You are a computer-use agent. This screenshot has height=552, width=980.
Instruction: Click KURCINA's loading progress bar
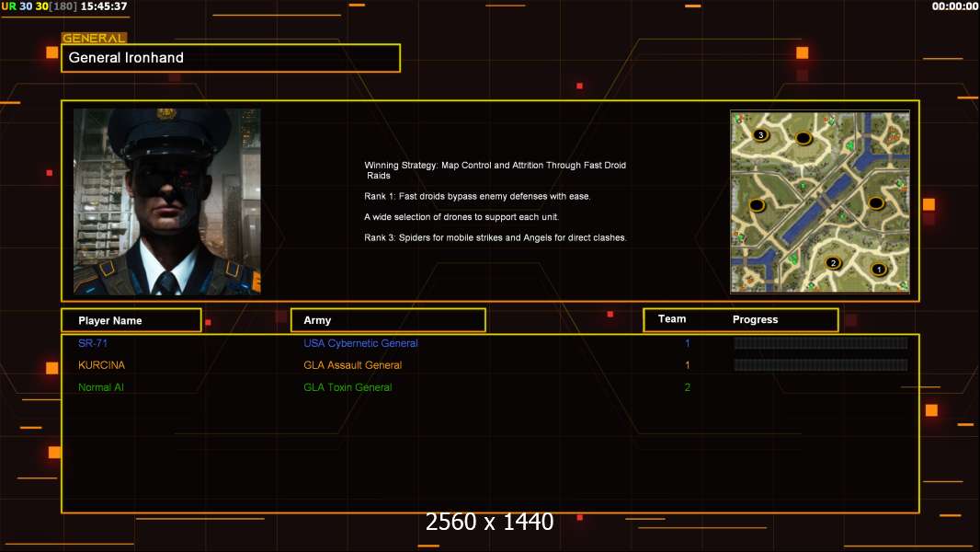pos(820,364)
